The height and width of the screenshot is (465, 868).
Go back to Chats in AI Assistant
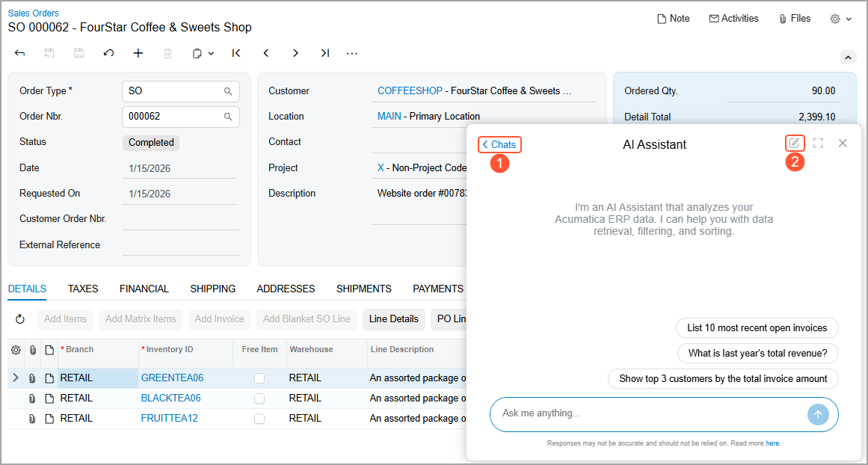coord(500,144)
